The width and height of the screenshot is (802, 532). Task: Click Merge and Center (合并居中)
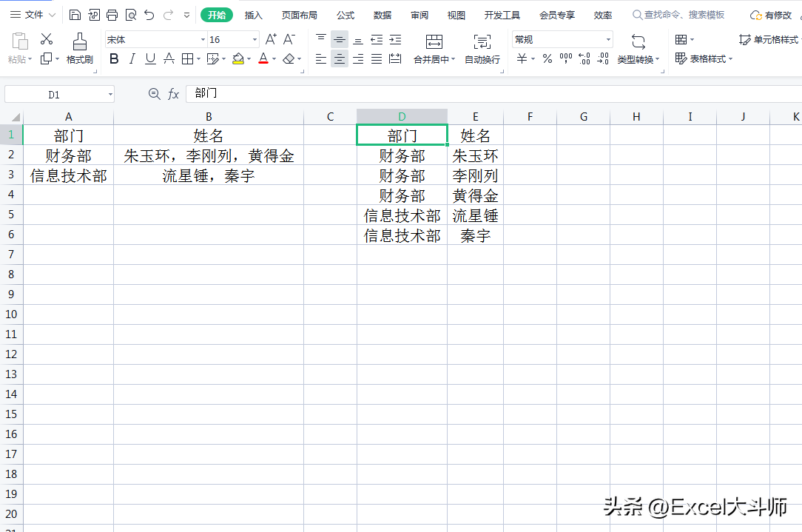point(434,49)
